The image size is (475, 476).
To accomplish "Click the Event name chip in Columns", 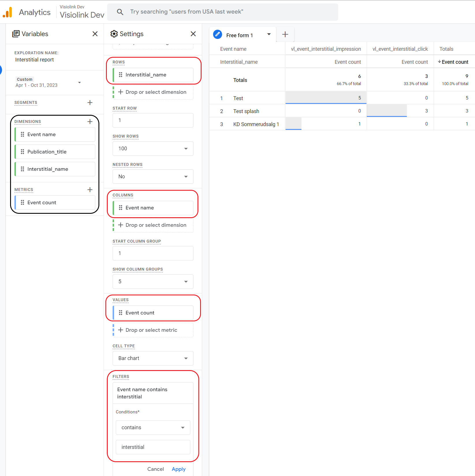I will click(153, 208).
